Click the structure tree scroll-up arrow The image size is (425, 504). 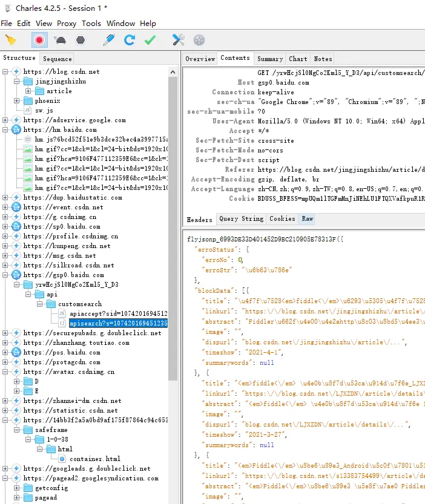tap(173, 72)
